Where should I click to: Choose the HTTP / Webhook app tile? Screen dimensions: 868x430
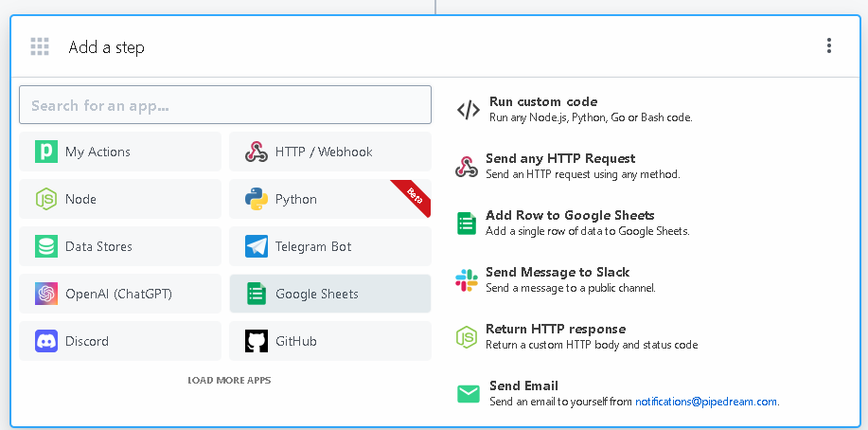pos(330,152)
